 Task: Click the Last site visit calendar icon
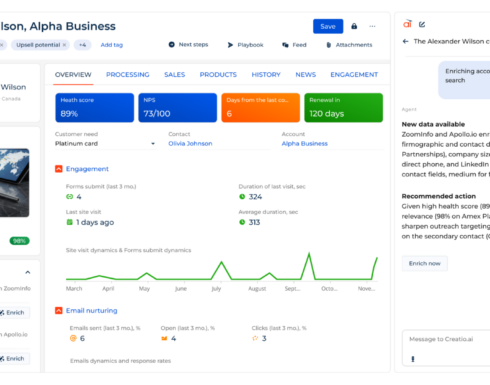coord(69,222)
